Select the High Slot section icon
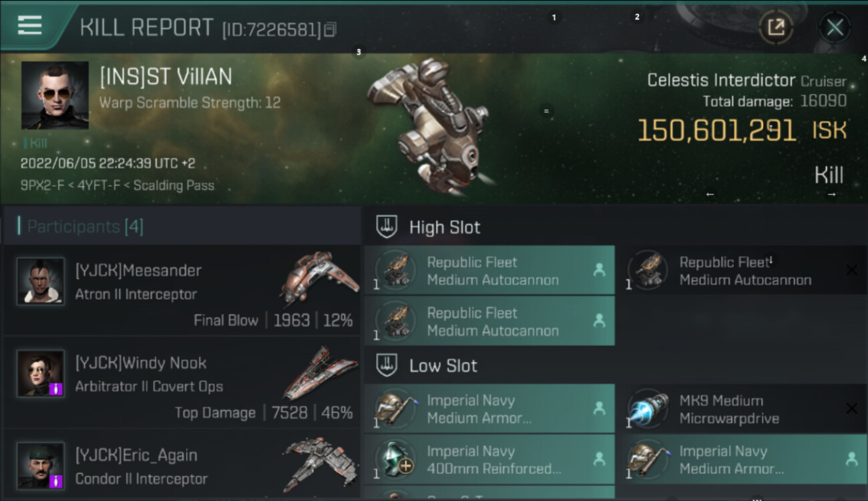 (387, 227)
